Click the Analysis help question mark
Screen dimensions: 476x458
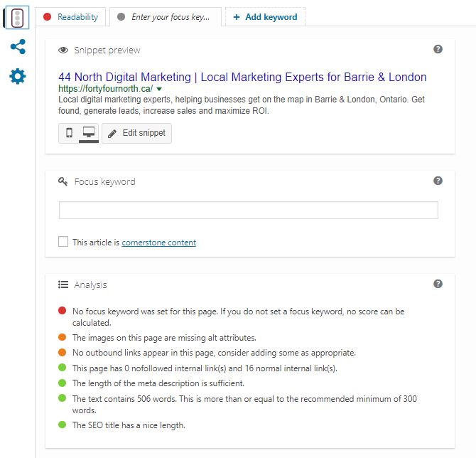(x=438, y=284)
